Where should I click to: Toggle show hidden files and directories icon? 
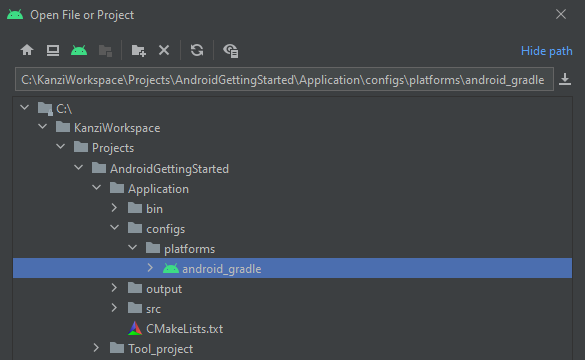click(x=231, y=51)
